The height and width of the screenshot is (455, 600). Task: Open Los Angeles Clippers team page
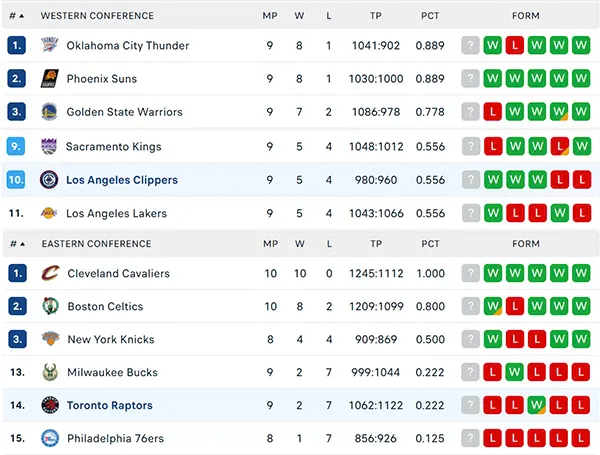(x=122, y=180)
